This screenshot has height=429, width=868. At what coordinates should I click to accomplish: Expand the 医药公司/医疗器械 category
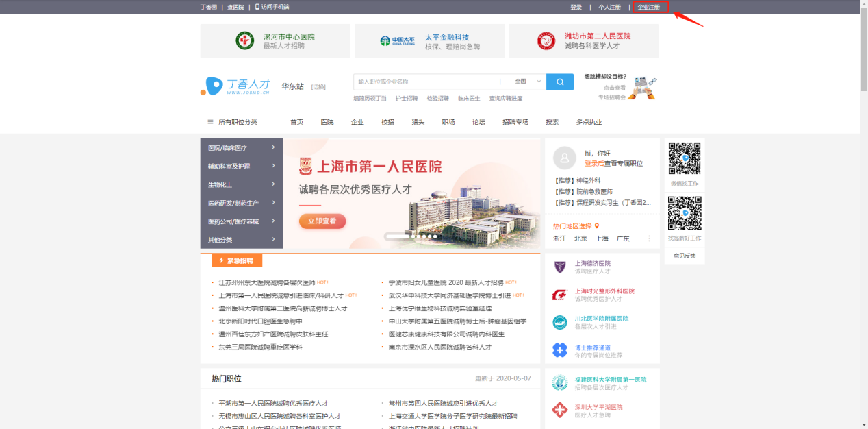(242, 221)
